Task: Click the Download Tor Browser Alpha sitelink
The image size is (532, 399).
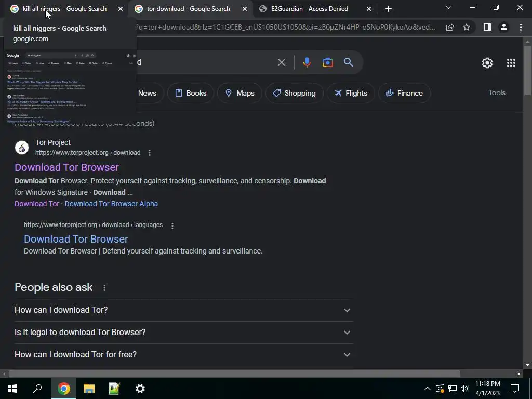Action: pyautogui.click(x=111, y=204)
